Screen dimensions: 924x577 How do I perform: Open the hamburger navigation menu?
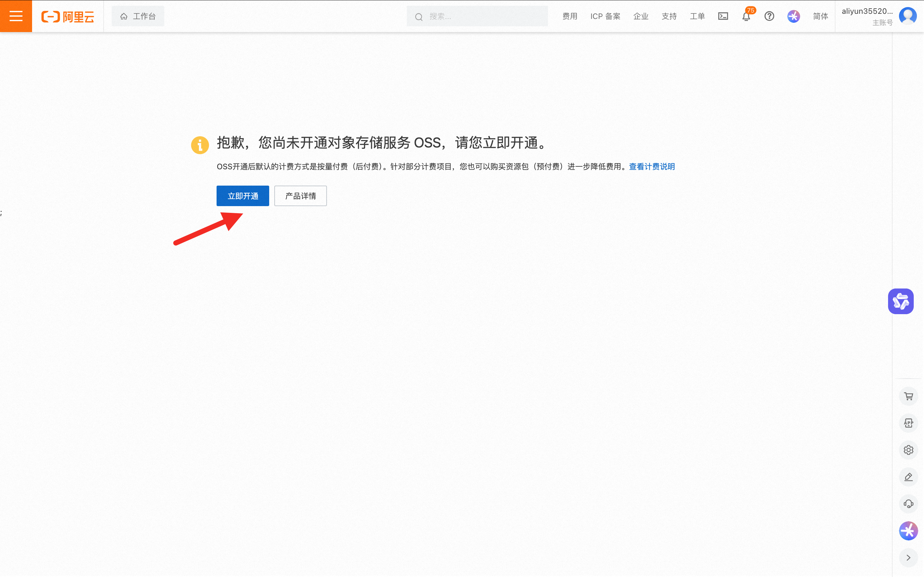click(16, 16)
